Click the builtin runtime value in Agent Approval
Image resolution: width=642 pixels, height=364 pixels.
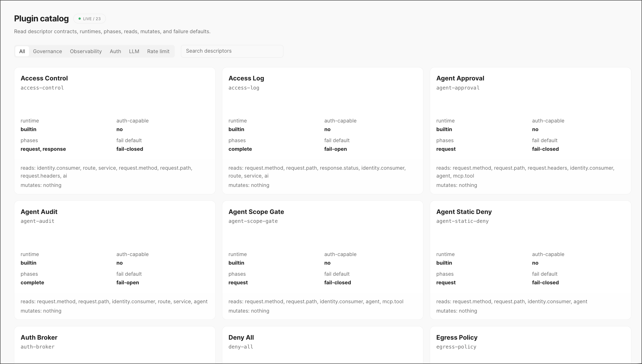[x=444, y=129]
